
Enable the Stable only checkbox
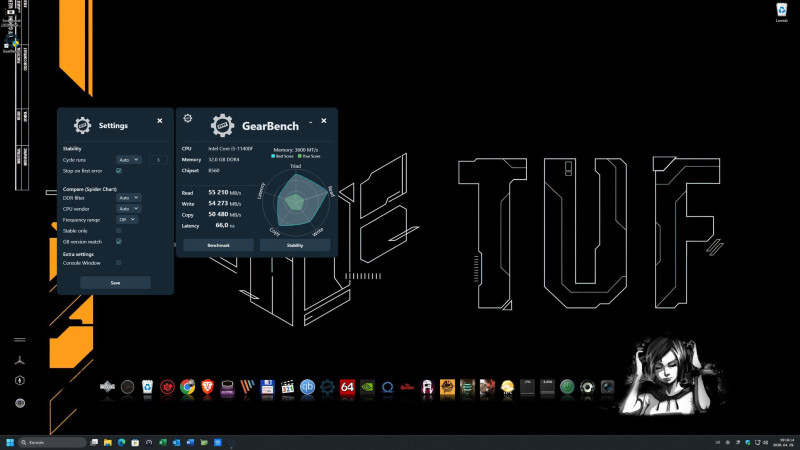point(119,231)
